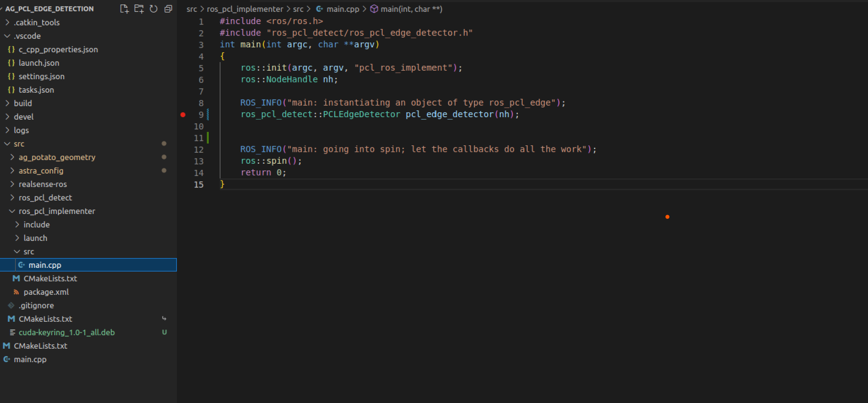Create a new folder in the explorer
The image size is (868, 403).
[139, 9]
